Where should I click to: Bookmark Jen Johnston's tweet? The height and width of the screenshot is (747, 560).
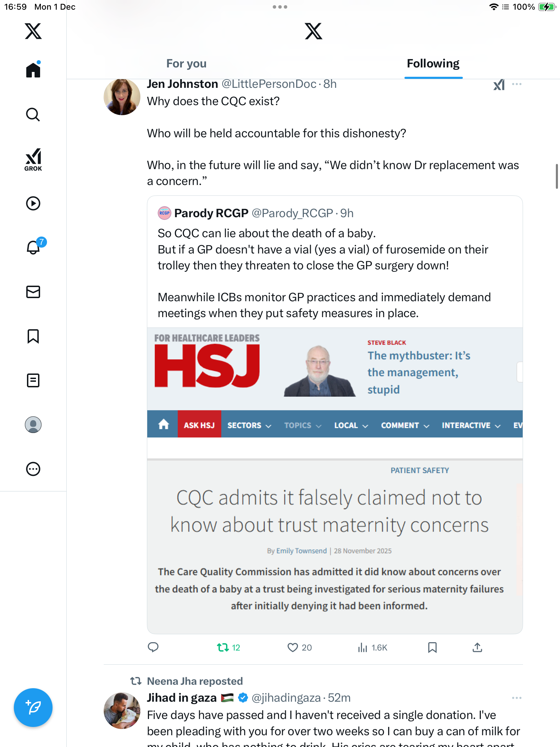pyautogui.click(x=432, y=647)
